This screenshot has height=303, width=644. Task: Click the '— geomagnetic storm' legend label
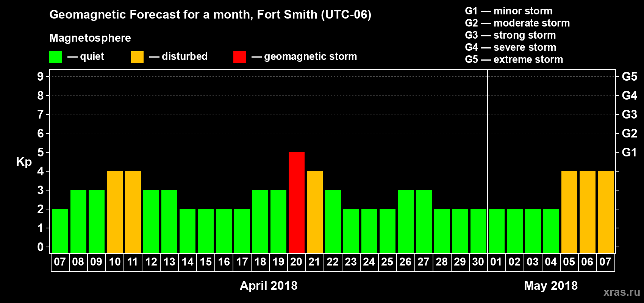click(x=304, y=56)
